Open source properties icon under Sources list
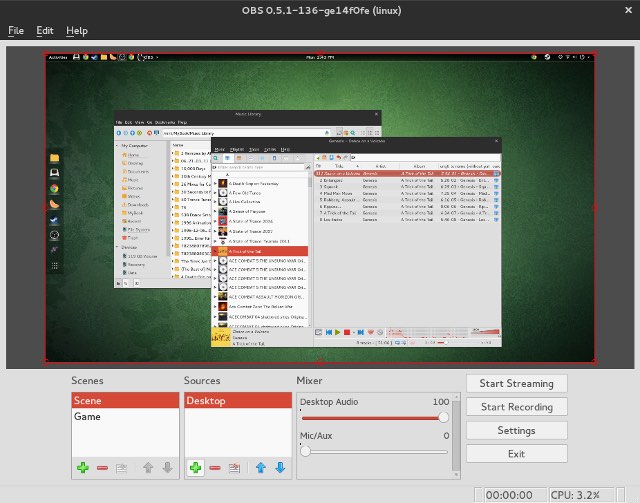This screenshot has width=640, height=503. (234, 468)
